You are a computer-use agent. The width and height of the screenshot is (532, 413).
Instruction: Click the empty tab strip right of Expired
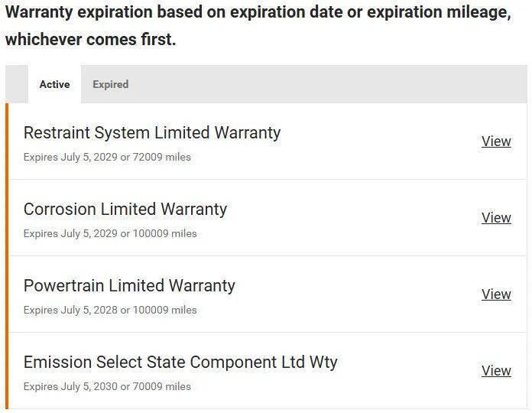[x=329, y=84]
